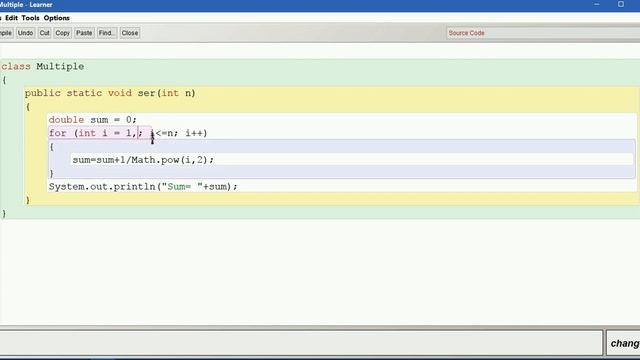The width and height of the screenshot is (640, 360).
Task: Click the Paste button
Action: (84, 33)
